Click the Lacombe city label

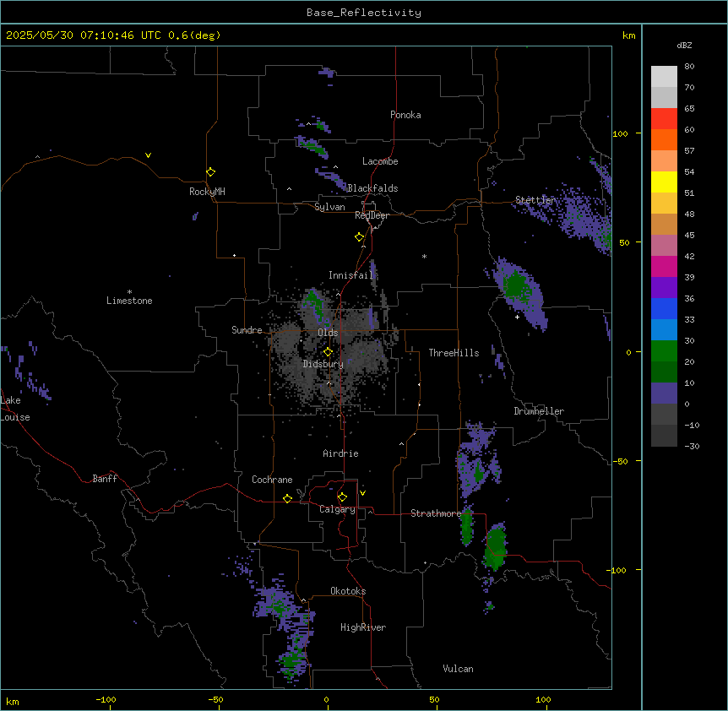tap(380, 161)
